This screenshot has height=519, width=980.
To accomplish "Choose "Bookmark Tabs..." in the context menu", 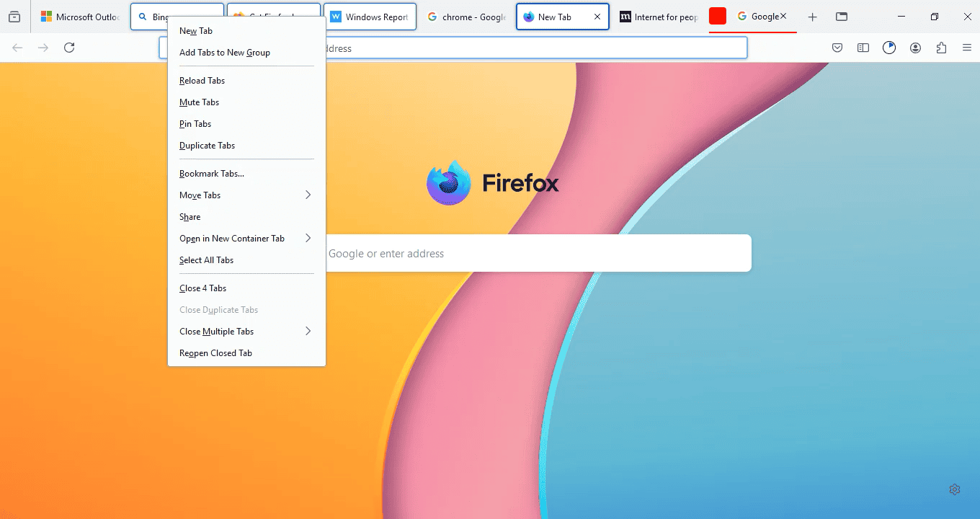I will [x=246, y=174].
